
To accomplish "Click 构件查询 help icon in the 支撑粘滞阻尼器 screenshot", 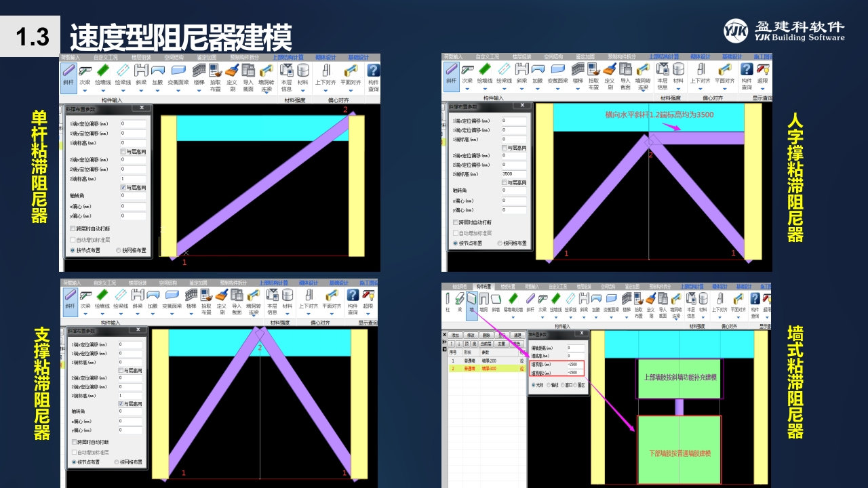I will pos(353,295).
